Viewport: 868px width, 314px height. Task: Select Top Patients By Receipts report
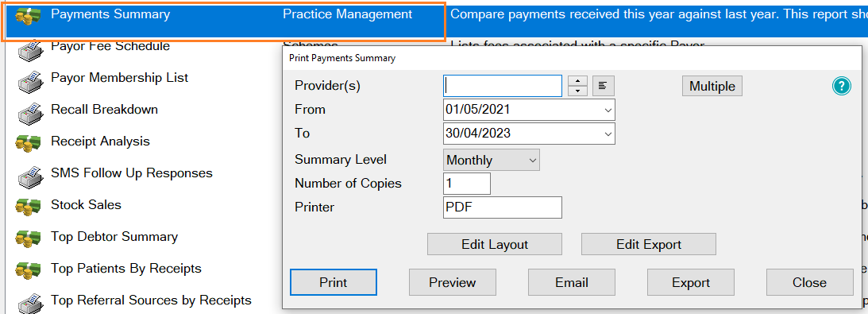(126, 268)
